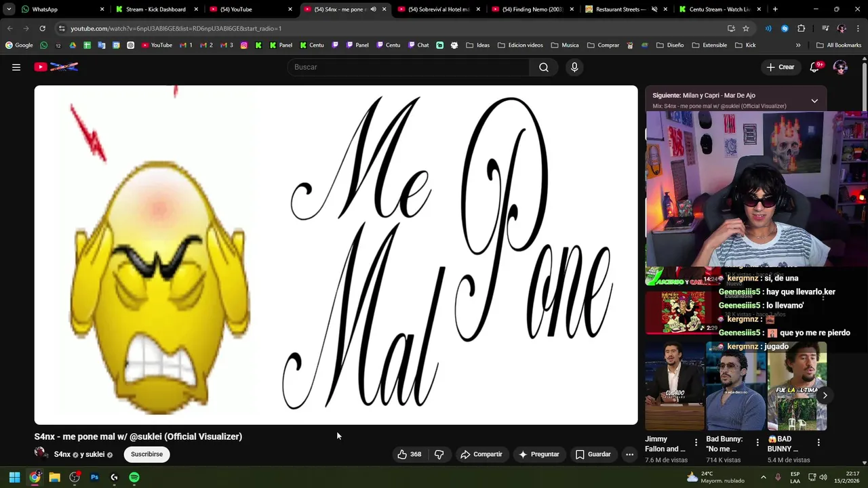Start voice search with the microphone icon

(574, 67)
